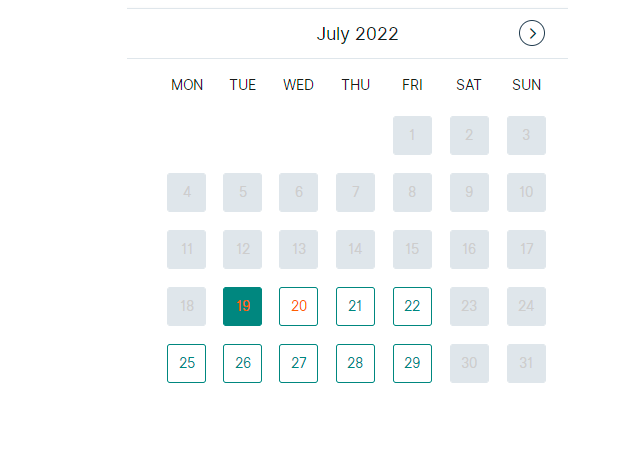The image size is (626, 468).
Task: Click disabled date July 4
Action: click(x=186, y=192)
